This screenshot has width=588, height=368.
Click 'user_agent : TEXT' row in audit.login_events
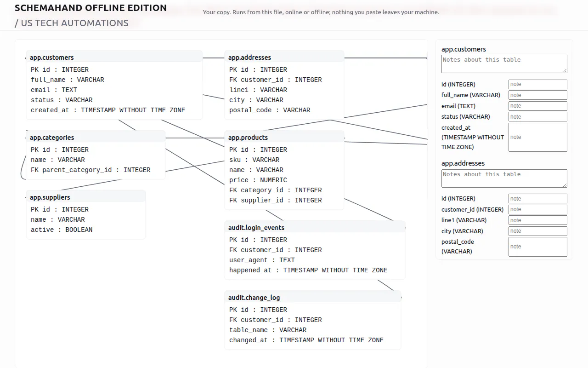pyautogui.click(x=262, y=260)
